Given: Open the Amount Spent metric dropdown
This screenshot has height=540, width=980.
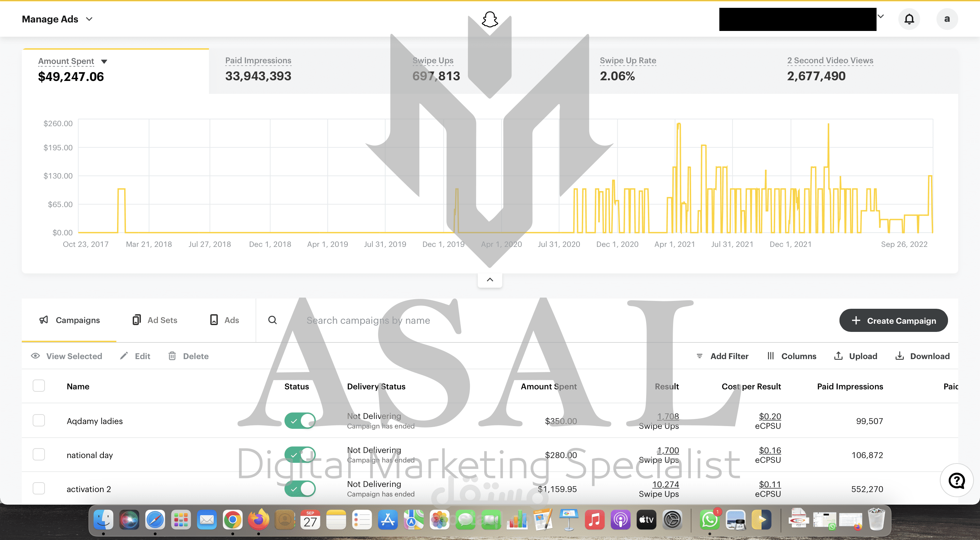Looking at the screenshot, I should pos(104,62).
